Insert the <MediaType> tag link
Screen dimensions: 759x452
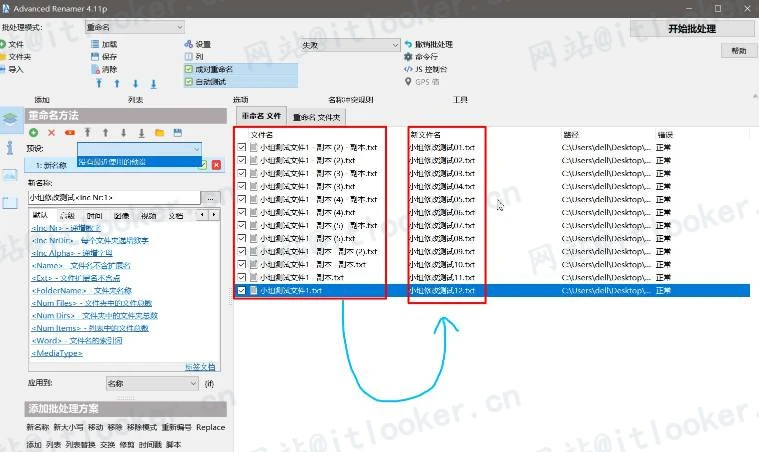tap(57, 353)
